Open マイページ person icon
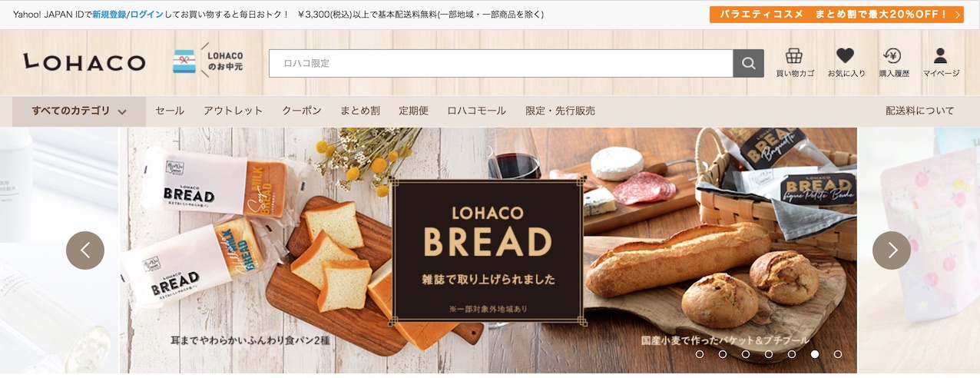 click(x=940, y=63)
